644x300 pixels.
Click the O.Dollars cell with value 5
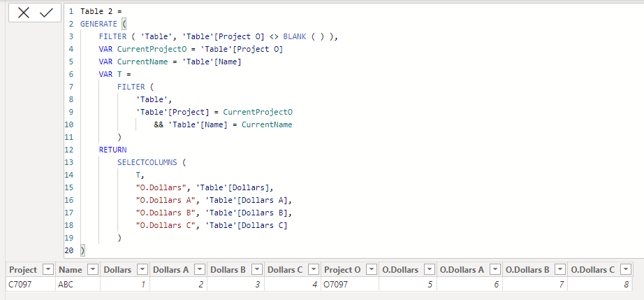(x=407, y=284)
